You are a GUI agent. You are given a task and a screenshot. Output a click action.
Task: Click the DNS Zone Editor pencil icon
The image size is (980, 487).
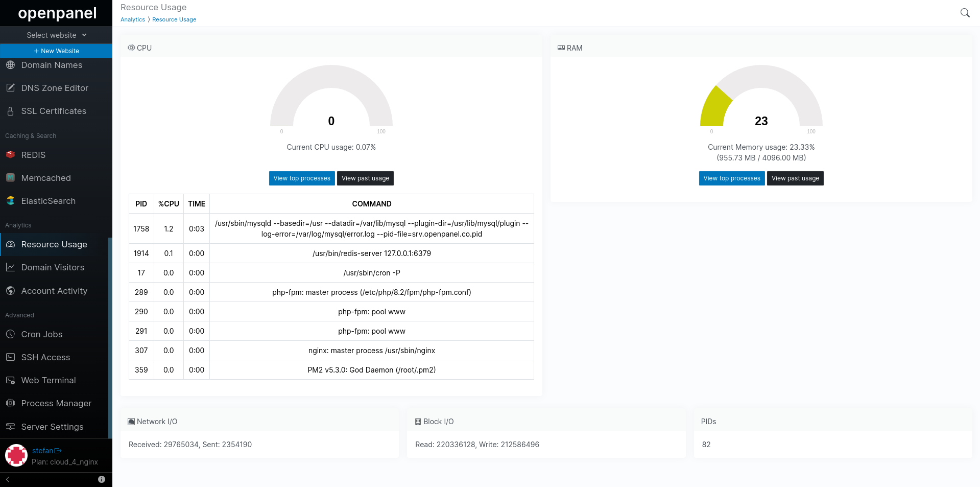tap(10, 88)
